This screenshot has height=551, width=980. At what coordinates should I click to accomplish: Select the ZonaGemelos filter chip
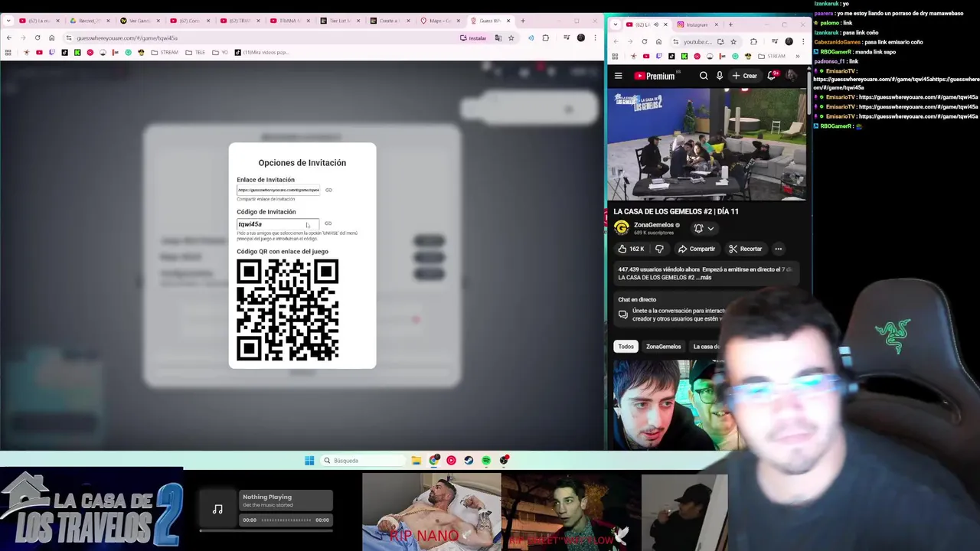[x=663, y=347]
